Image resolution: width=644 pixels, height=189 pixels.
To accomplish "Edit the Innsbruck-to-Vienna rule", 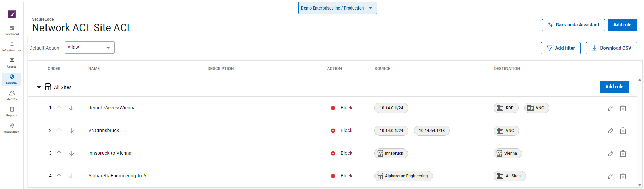I will (610, 154).
